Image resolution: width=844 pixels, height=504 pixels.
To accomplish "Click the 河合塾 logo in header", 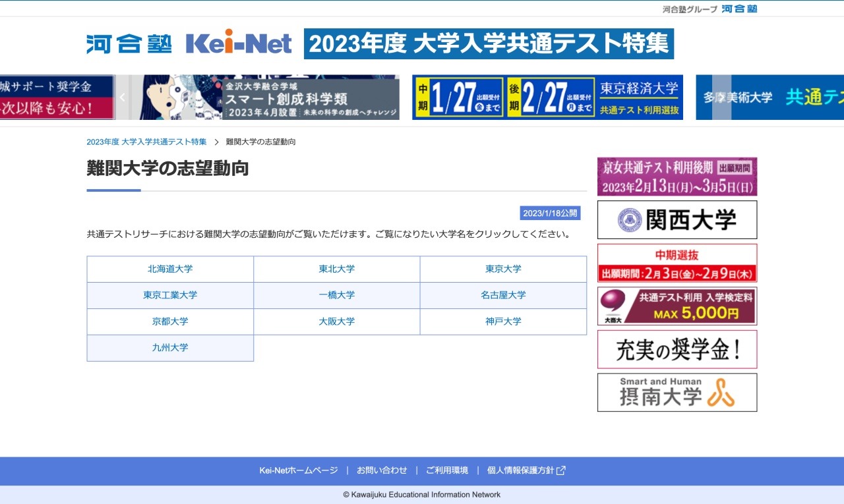I will (129, 44).
